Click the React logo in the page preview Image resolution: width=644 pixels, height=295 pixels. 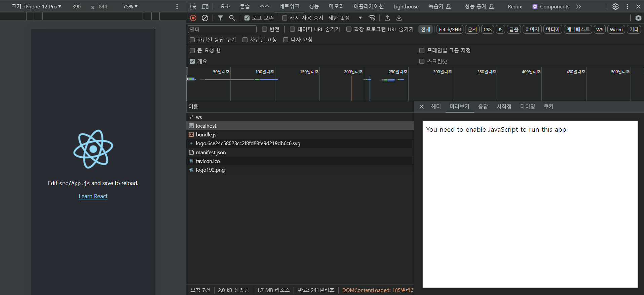(x=93, y=149)
